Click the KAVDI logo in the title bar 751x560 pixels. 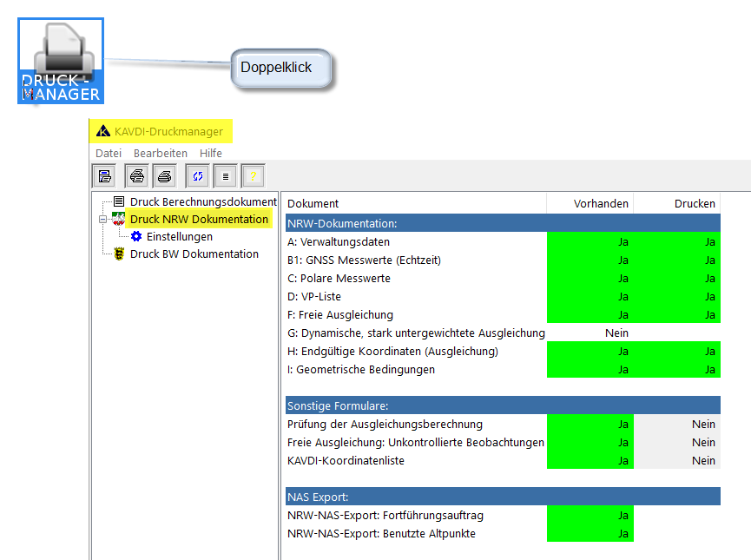103,131
